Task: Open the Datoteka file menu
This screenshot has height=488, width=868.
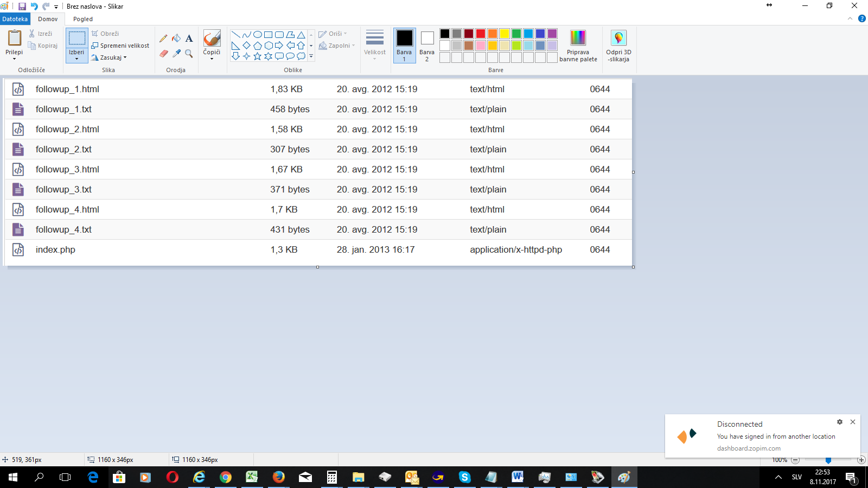Action: point(15,19)
